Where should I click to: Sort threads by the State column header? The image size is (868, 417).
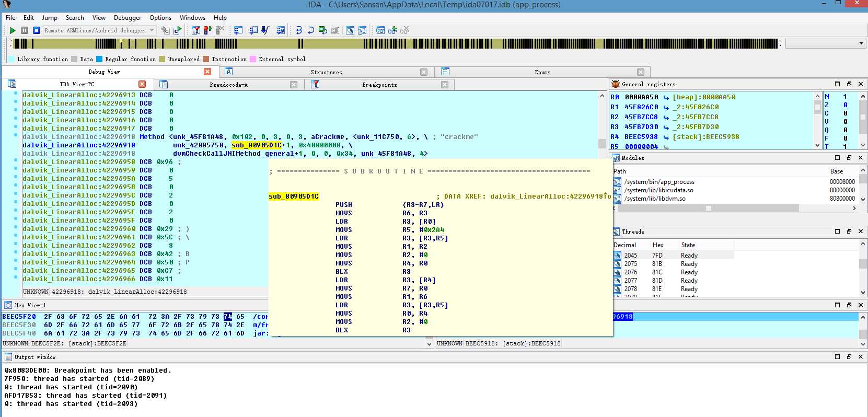pos(688,245)
